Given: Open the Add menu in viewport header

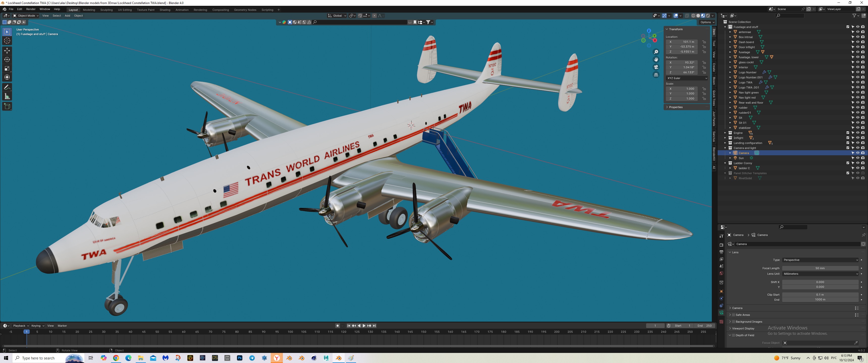Looking at the screenshot, I should click(67, 15).
